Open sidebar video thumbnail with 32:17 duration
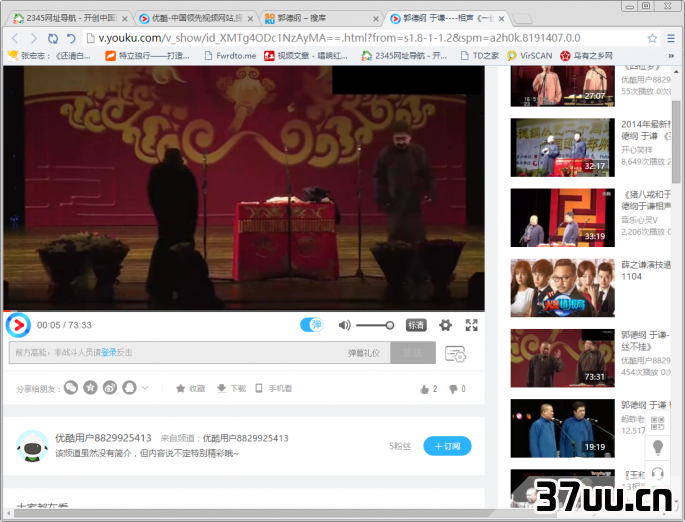Viewport: 685px width, 522px height. coord(562,147)
